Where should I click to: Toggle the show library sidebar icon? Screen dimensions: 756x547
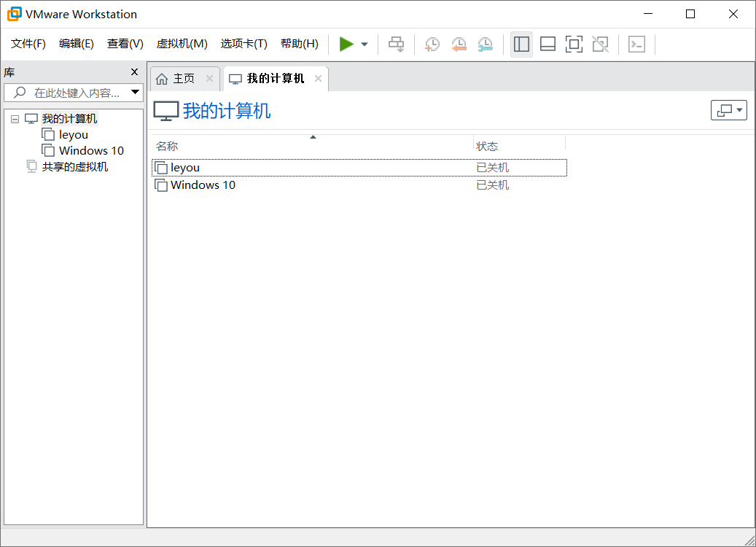(x=521, y=44)
